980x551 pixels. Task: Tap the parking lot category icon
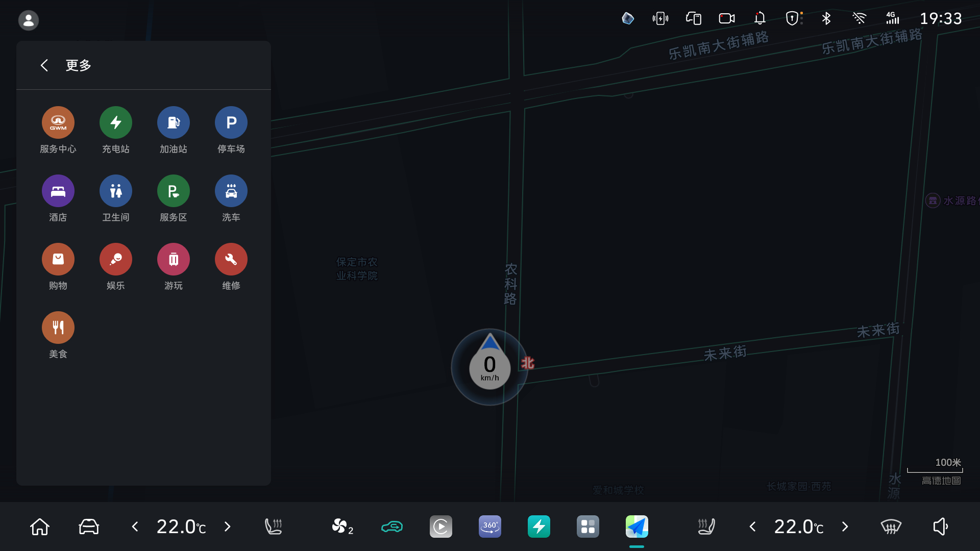[231, 122]
